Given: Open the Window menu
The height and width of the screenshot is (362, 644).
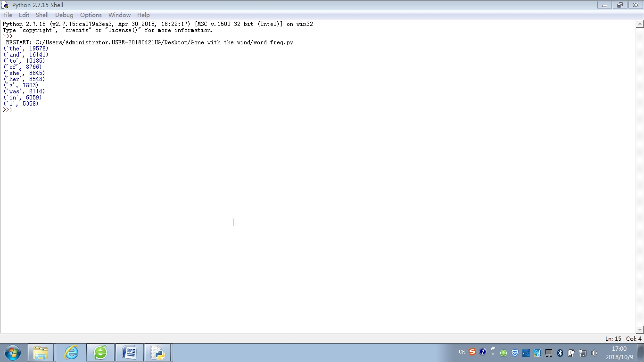Looking at the screenshot, I should [119, 15].
